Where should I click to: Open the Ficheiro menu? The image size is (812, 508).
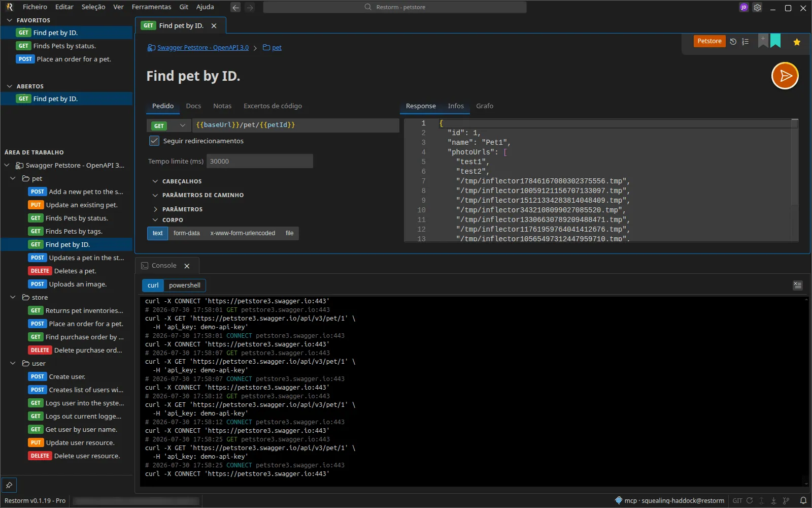[x=35, y=7]
